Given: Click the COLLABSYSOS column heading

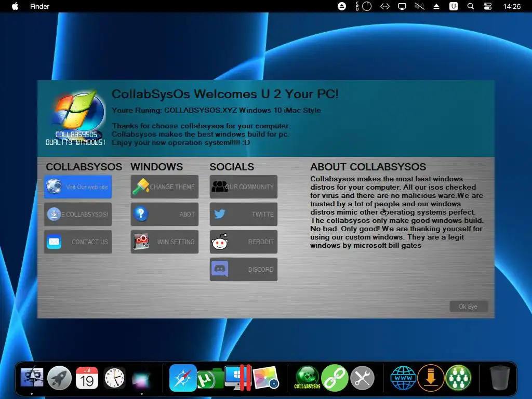Looking at the screenshot, I should coord(84,167).
